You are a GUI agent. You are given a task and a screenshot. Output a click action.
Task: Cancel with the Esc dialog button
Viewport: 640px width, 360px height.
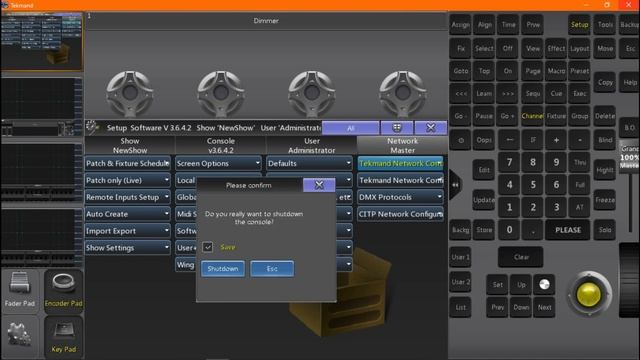point(272,269)
